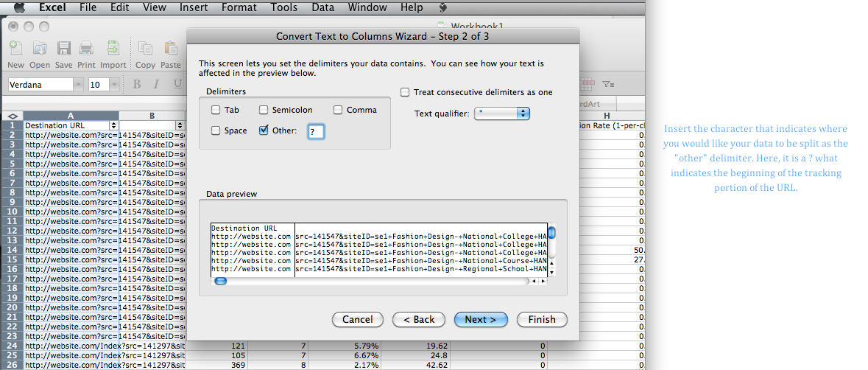This screenshot has height=370, width=868.
Task: Click the Paste toolbar icon
Action: (x=171, y=48)
